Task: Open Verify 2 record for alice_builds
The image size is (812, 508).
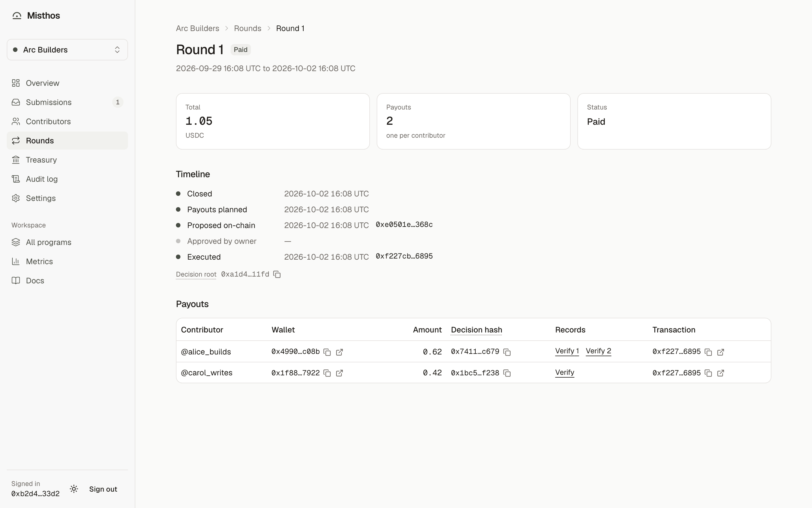Action: (598, 351)
